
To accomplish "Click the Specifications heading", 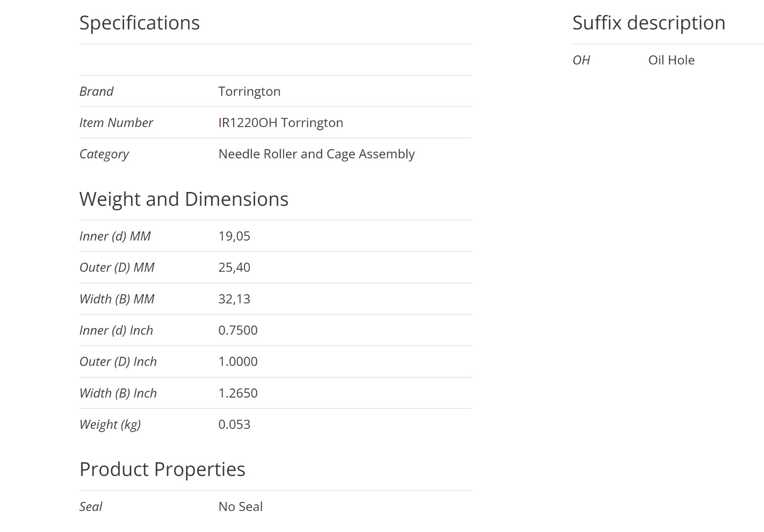I will pos(139,23).
